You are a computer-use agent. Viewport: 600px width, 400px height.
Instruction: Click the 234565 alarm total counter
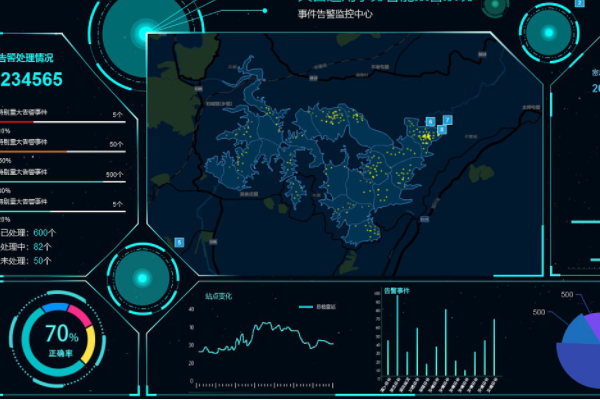[32, 80]
